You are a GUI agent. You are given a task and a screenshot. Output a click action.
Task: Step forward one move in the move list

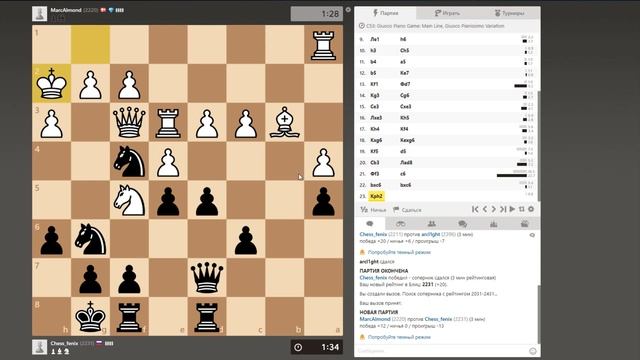pos(493,209)
